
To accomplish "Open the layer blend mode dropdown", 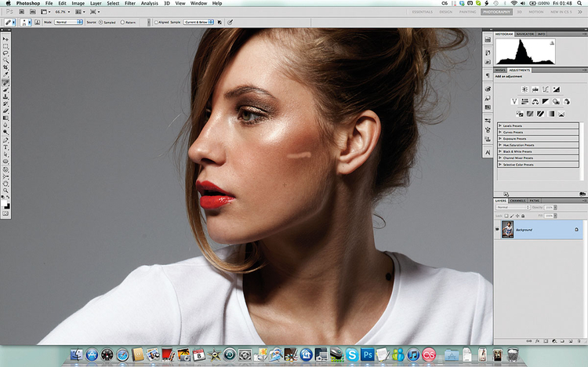I will (513, 207).
